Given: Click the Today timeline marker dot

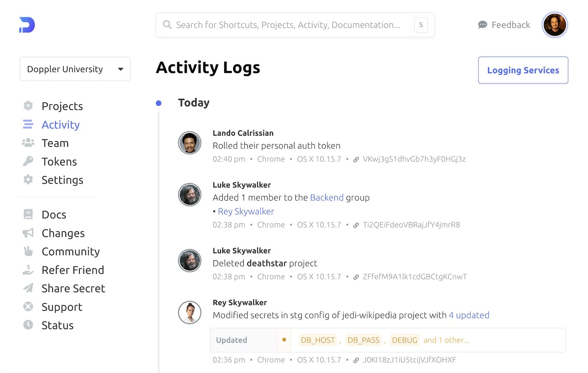Looking at the screenshot, I should (x=159, y=103).
